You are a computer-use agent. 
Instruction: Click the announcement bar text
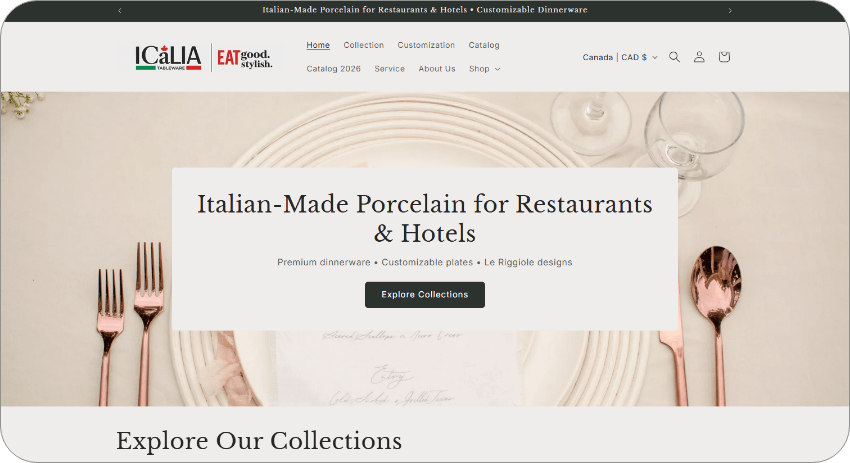[425, 10]
